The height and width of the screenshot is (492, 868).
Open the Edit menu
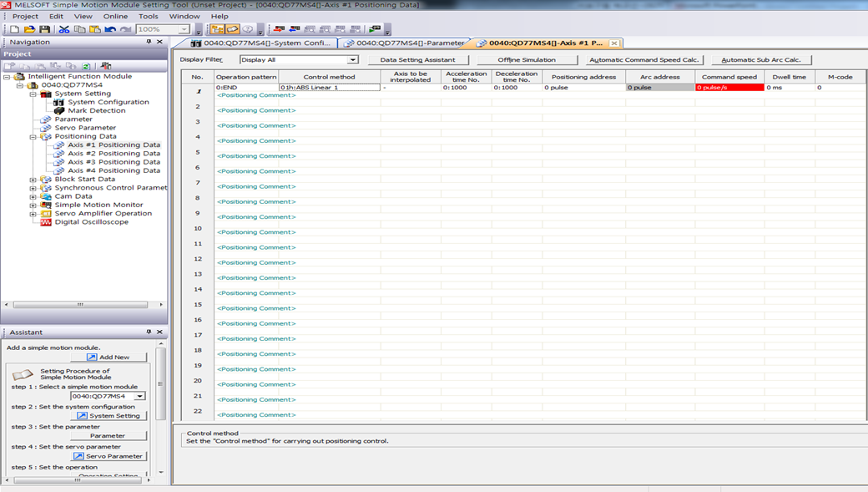pyautogui.click(x=56, y=16)
